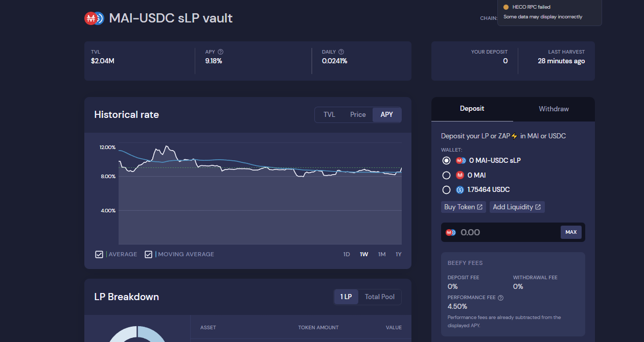Set chart range to 1Y
Image resolution: width=644 pixels, height=342 pixels.
[399, 254]
